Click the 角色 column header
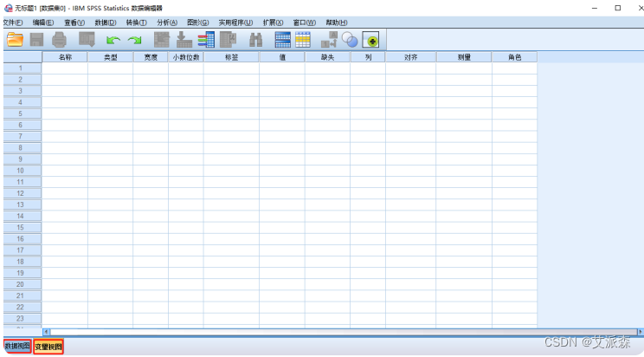The image size is (644, 357). tap(515, 57)
